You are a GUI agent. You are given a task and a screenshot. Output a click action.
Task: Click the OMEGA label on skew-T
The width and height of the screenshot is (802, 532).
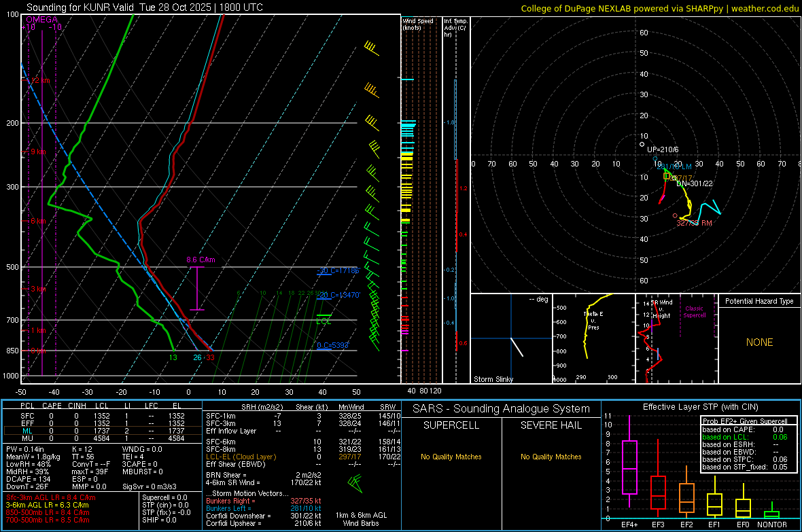[42, 20]
